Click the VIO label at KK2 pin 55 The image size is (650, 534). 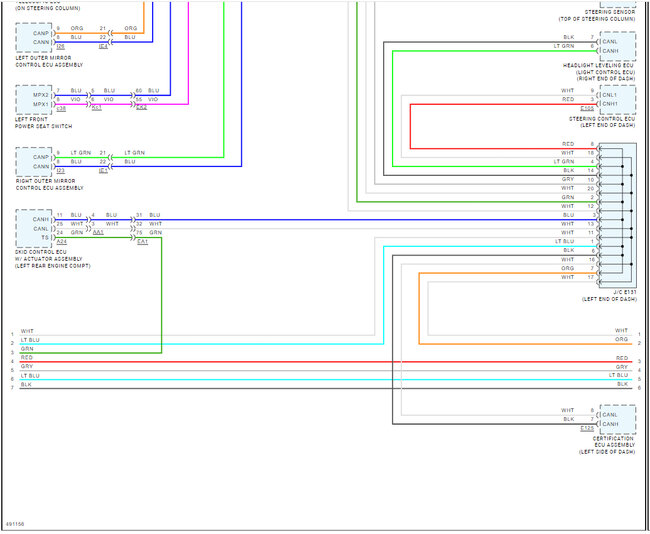153,100
